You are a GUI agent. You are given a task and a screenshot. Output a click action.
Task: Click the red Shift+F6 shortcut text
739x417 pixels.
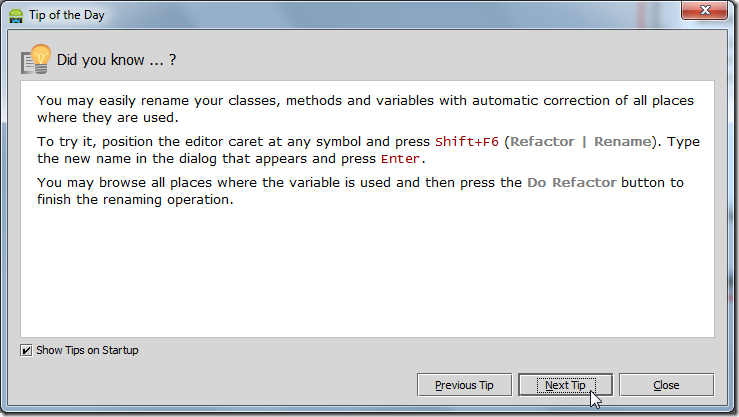pos(466,141)
